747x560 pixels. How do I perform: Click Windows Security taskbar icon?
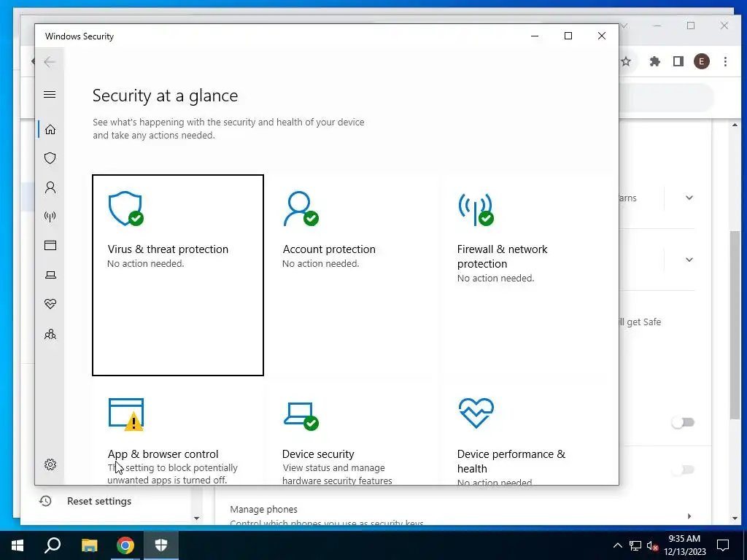tap(161, 545)
